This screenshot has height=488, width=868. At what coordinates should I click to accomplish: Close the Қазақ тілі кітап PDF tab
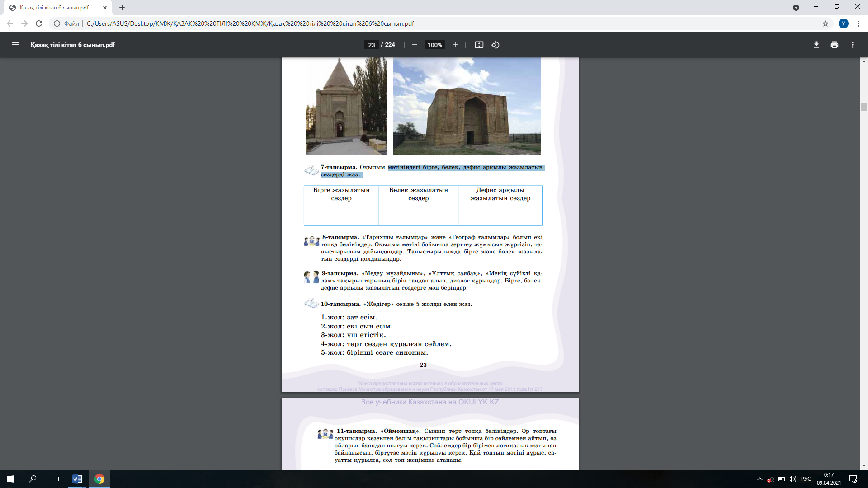click(105, 8)
